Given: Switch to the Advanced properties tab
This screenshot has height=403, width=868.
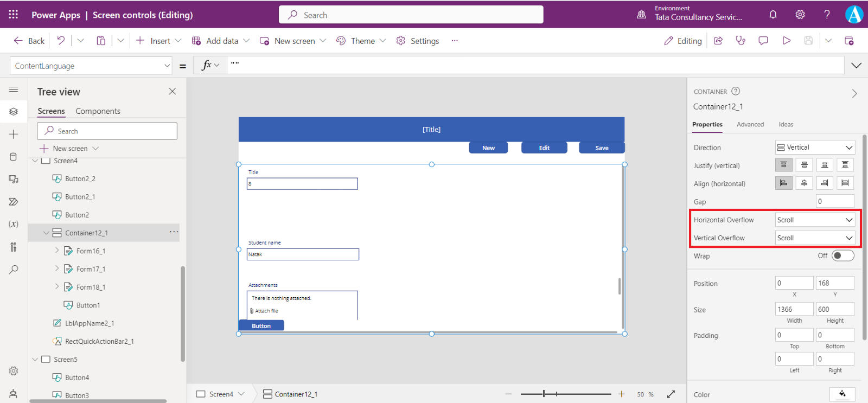Looking at the screenshot, I should [750, 125].
